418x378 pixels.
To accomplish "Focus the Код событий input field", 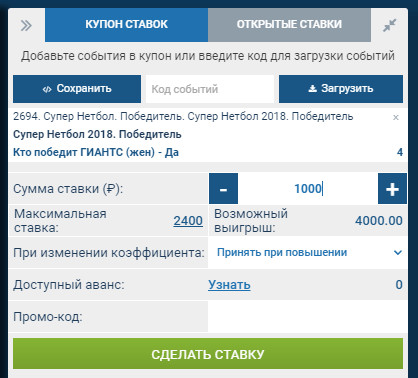I will (210, 89).
